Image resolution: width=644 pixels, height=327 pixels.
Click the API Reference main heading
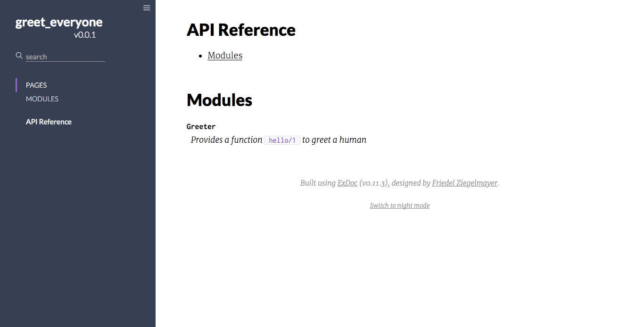pyautogui.click(x=241, y=30)
